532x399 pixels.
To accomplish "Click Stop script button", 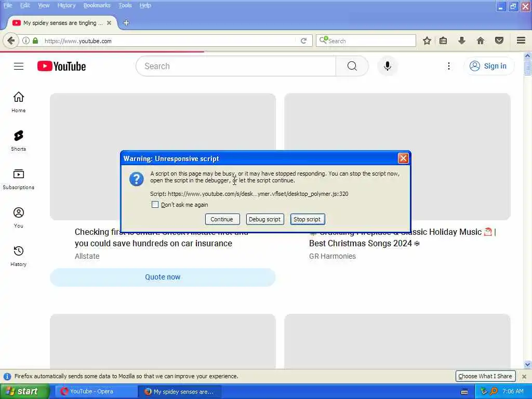I will tap(308, 219).
